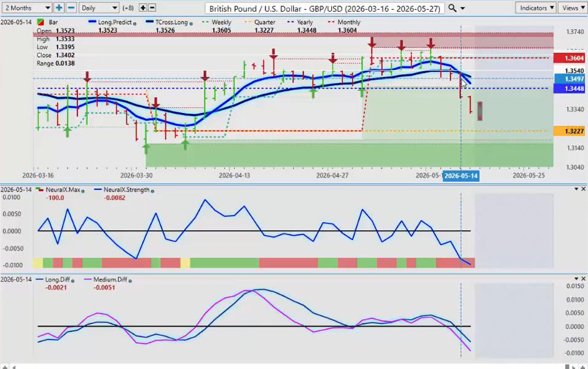Viewport: 588px width, 369px height.
Task: Click the 2026-04-27 date axis label
Action: coord(332,176)
